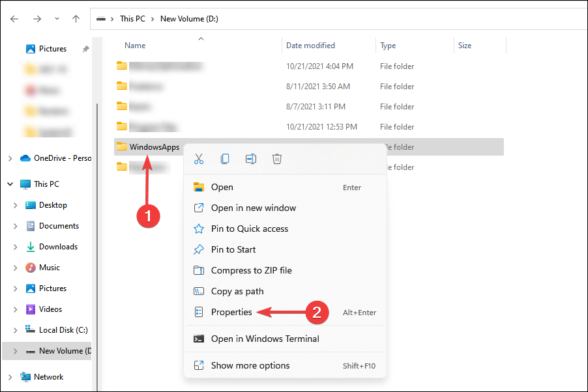Click the Downloads arrow icon in sidebar

pos(31,247)
